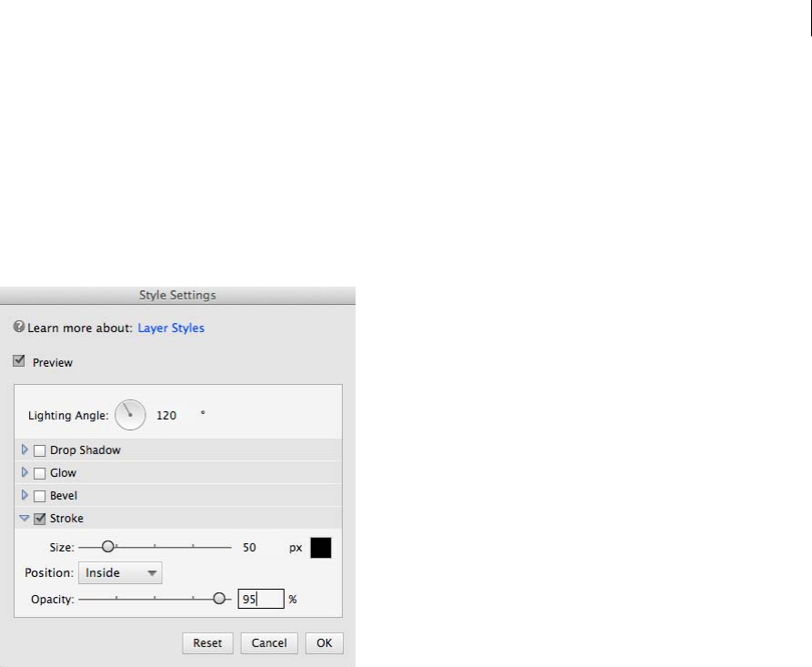
Task: Click the Opacity field showing 95
Action: point(261,599)
